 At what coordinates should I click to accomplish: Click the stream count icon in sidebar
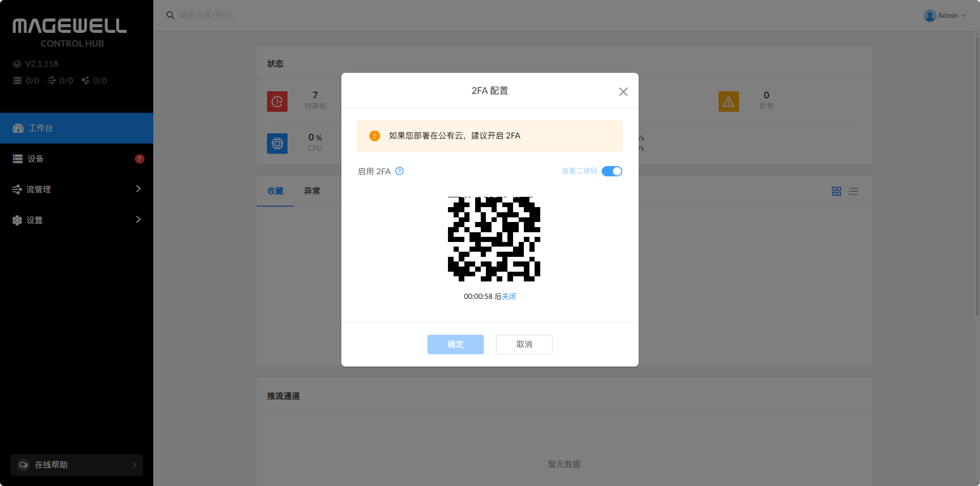click(51, 80)
